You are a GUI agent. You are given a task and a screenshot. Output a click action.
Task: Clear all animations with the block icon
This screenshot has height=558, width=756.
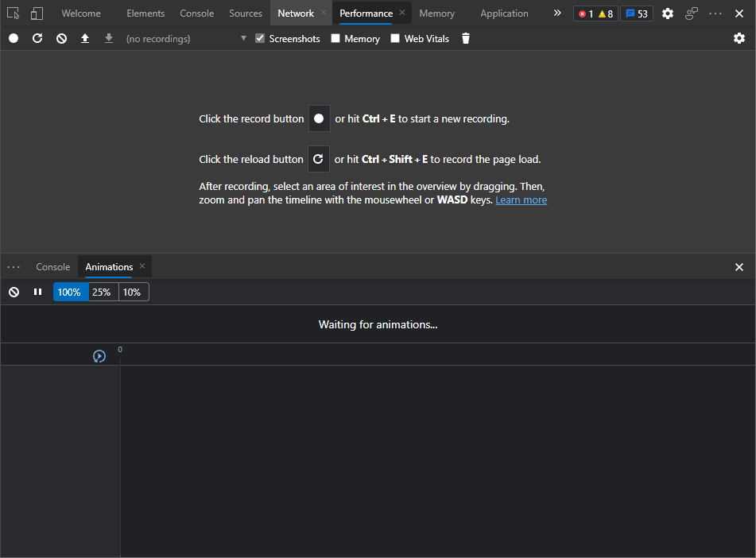[14, 292]
